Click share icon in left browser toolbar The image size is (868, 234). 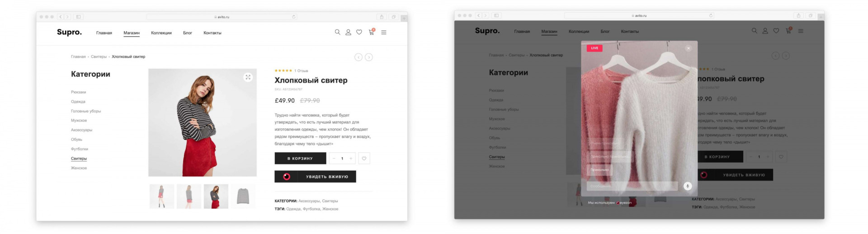[x=382, y=17]
